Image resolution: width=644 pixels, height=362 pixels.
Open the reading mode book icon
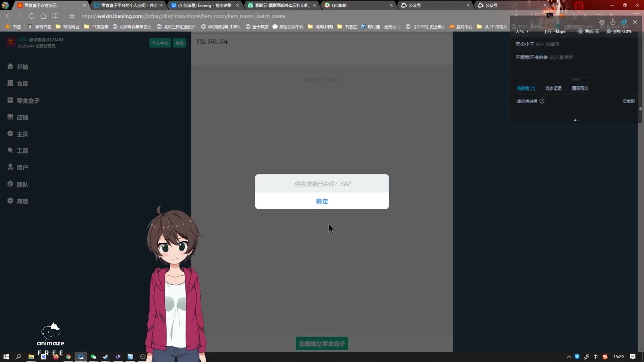(55, 16)
